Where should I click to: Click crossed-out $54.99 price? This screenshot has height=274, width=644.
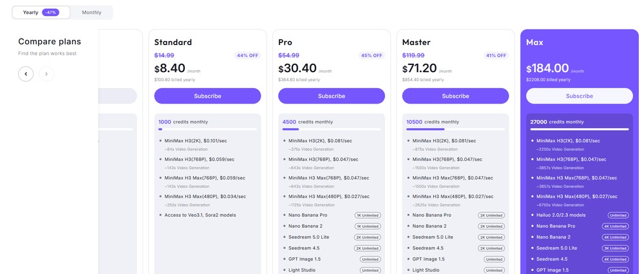[289, 55]
